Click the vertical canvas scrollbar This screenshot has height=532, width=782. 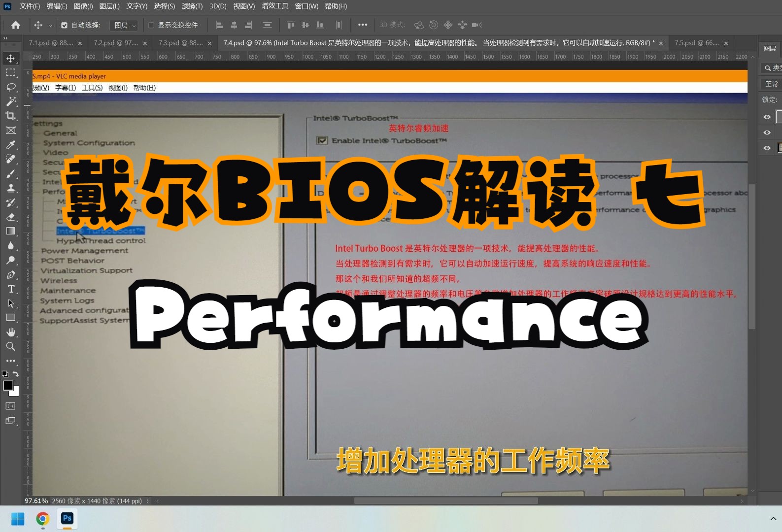752,256
